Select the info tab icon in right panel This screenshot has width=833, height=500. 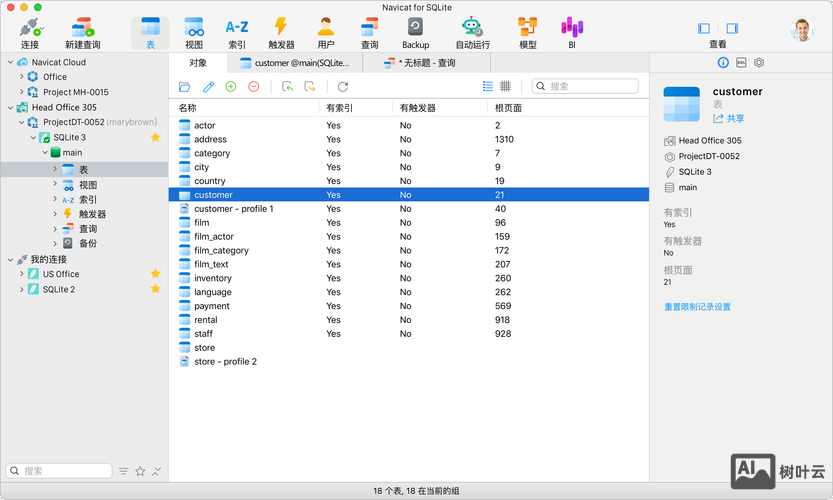(723, 63)
